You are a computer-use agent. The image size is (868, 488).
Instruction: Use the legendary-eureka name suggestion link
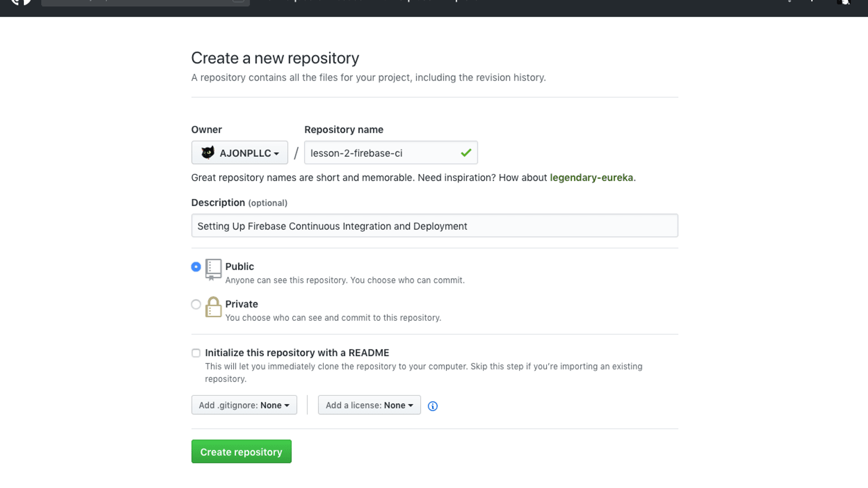click(591, 178)
